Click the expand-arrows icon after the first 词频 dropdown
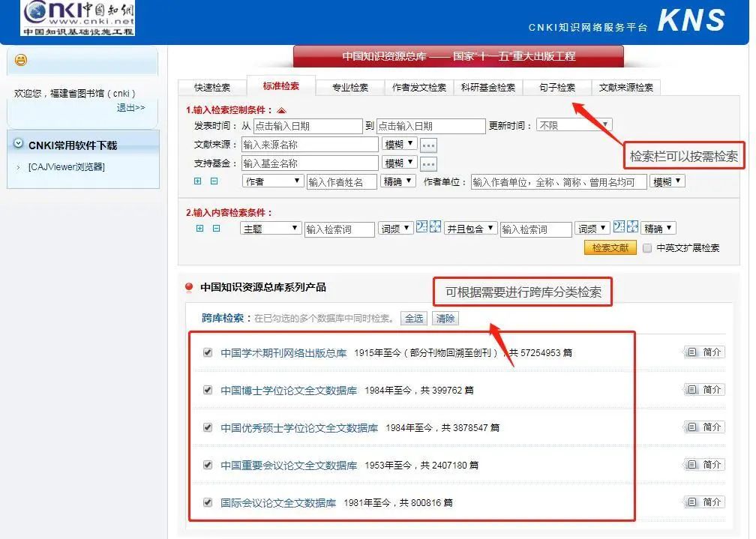756x539 pixels. tap(435, 226)
